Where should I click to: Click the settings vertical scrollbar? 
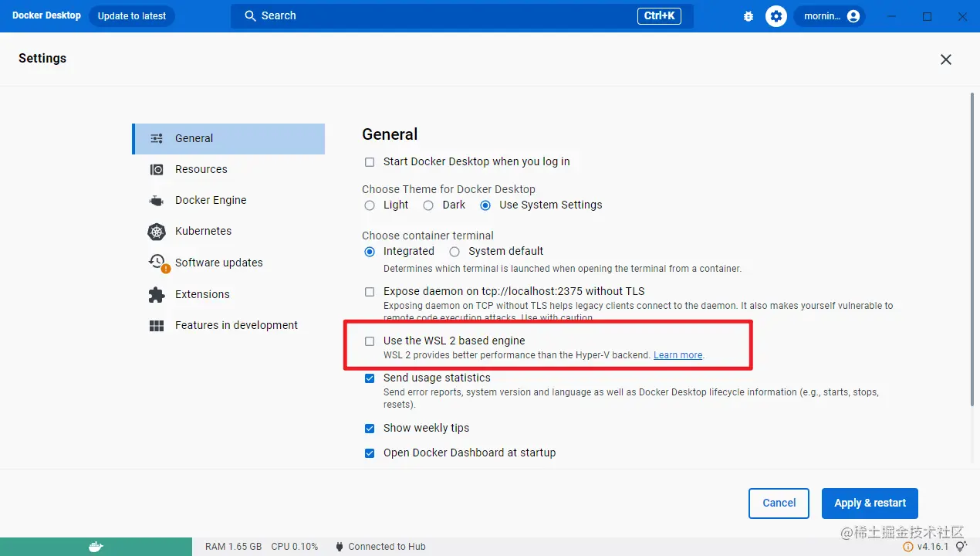point(972,249)
